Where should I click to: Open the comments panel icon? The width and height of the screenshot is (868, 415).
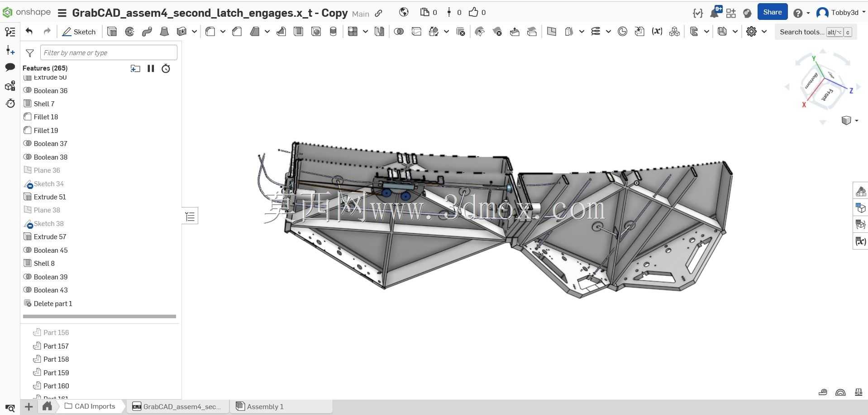click(x=10, y=67)
